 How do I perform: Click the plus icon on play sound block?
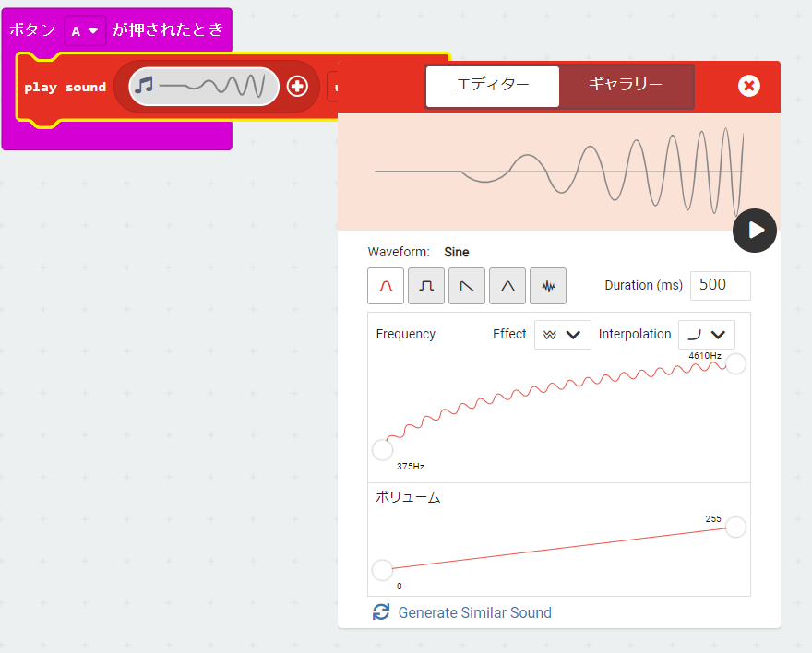pyautogui.click(x=297, y=87)
